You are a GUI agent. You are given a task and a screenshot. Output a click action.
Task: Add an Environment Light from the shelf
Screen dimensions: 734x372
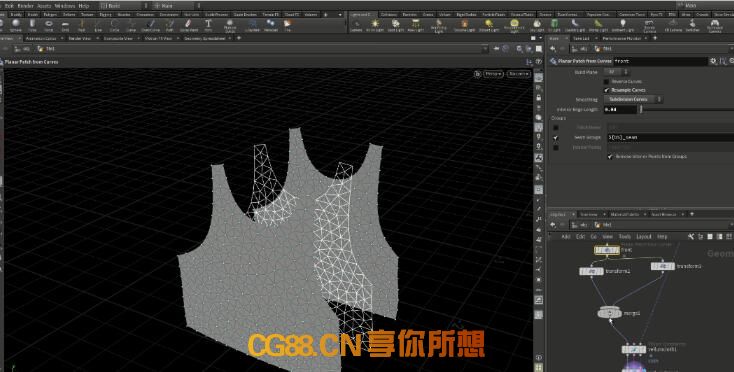514,26
